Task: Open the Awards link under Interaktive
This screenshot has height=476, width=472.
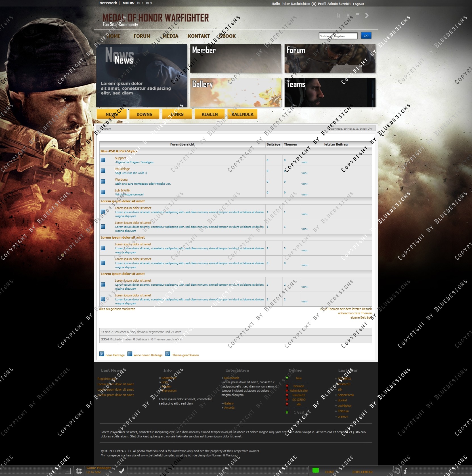Action: pyautogui.click(x=229, y=408)
